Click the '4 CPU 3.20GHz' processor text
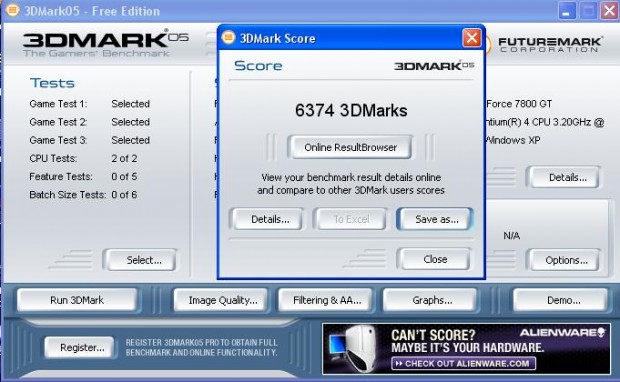 point(557,122)
